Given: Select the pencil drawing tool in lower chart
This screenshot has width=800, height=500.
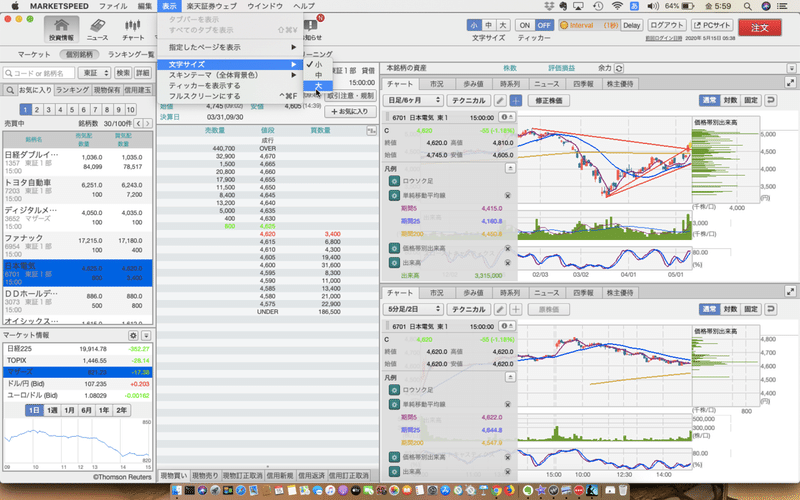Looking at the screenshot, I should pyautogui.click(x=500, y=309).
